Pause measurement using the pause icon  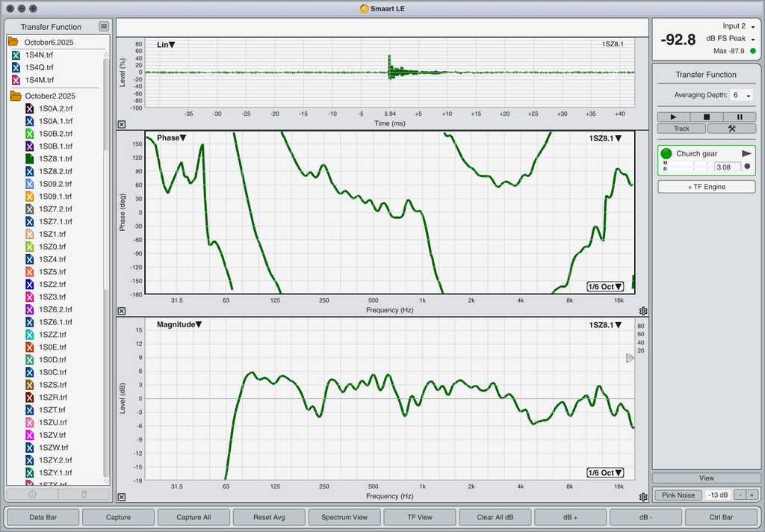[x=740, y=117]
